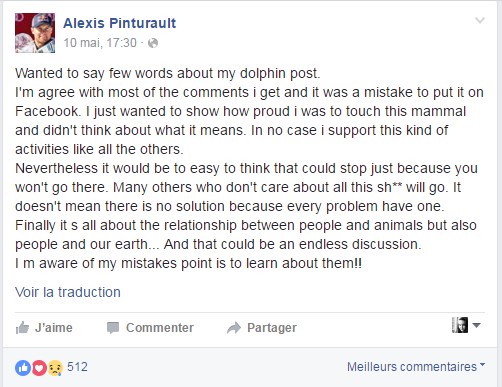This screenshot has width=502, height=387.
Task: Click the 512 reactions count
Action: (x=77, y=367)
